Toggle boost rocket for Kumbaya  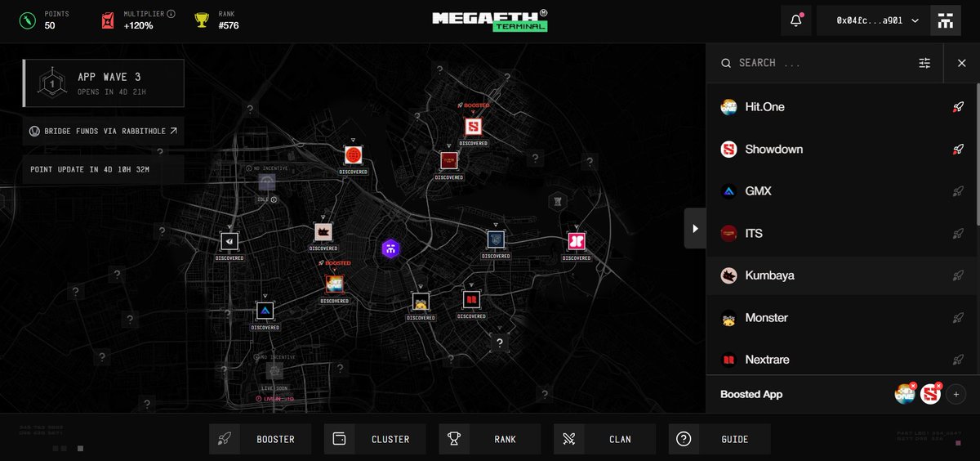pyautogui.click(x=958, y=275)
